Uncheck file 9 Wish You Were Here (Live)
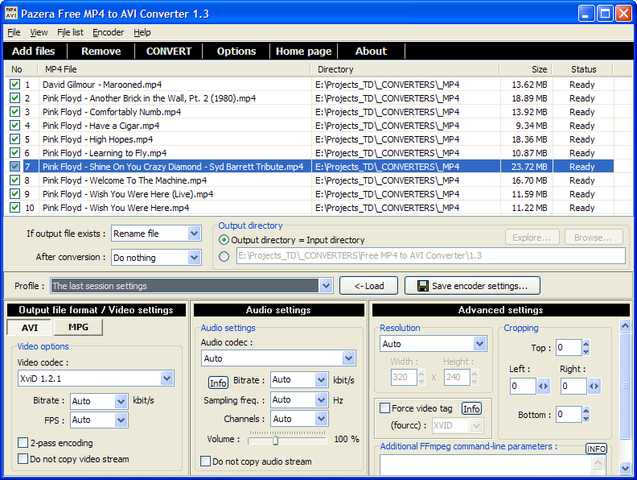Image resolution: width=637 pixels, height=480 pixels. 15,194
